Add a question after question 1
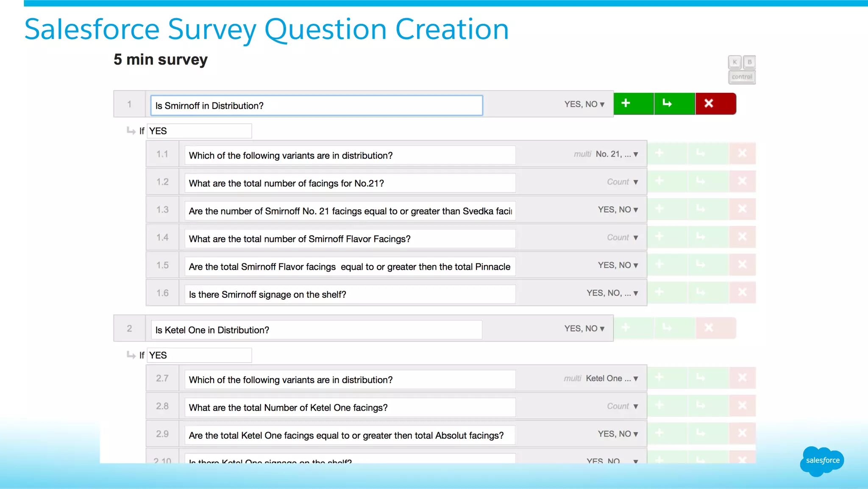The image size is (868, 489). [634, 103]
